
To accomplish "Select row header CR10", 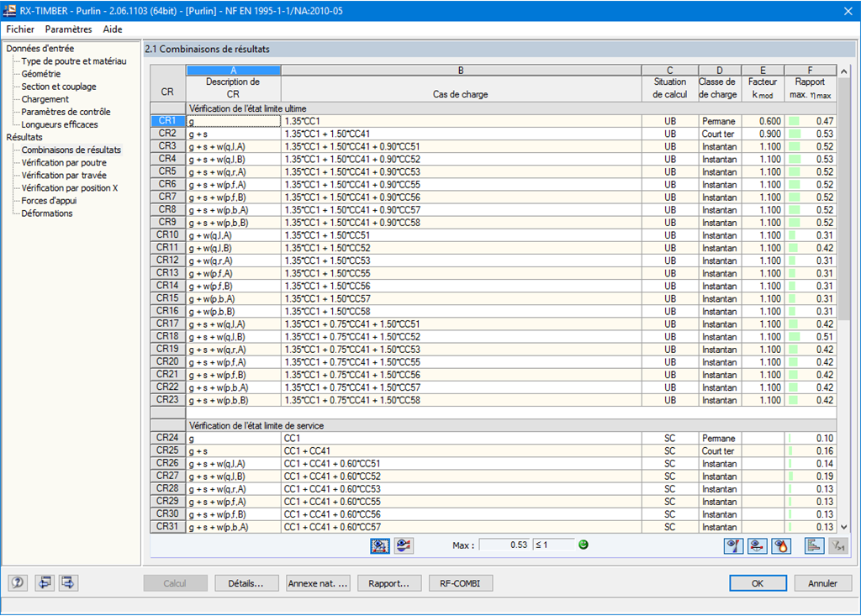I will coord(167,235).
